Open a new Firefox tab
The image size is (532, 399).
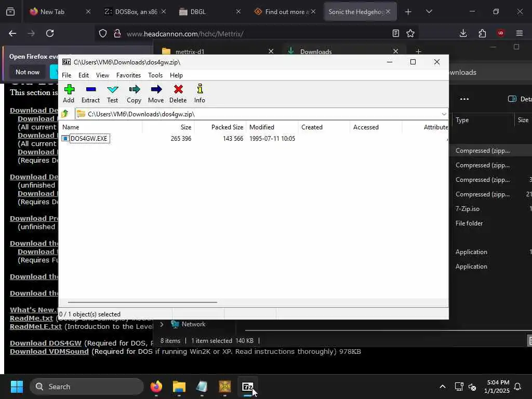click(x=408, y=11)
